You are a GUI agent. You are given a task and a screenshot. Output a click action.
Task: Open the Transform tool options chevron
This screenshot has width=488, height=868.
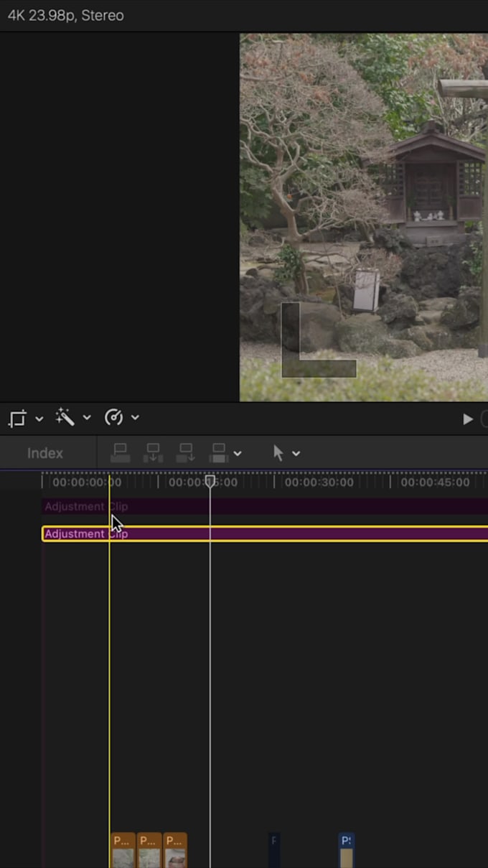[39, 418]
